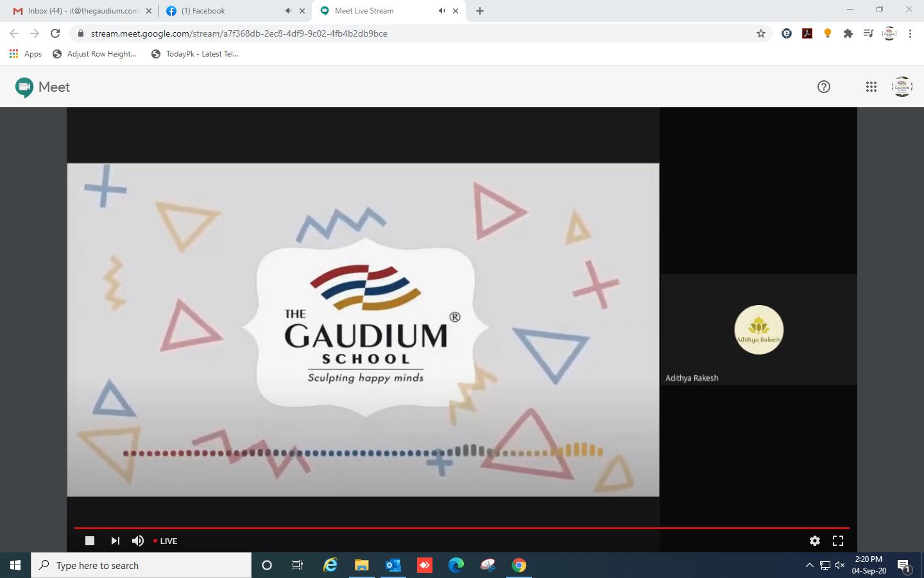The image size is (924, 578).
Task: Open the notification action center
Action: [x=904, y=566]
